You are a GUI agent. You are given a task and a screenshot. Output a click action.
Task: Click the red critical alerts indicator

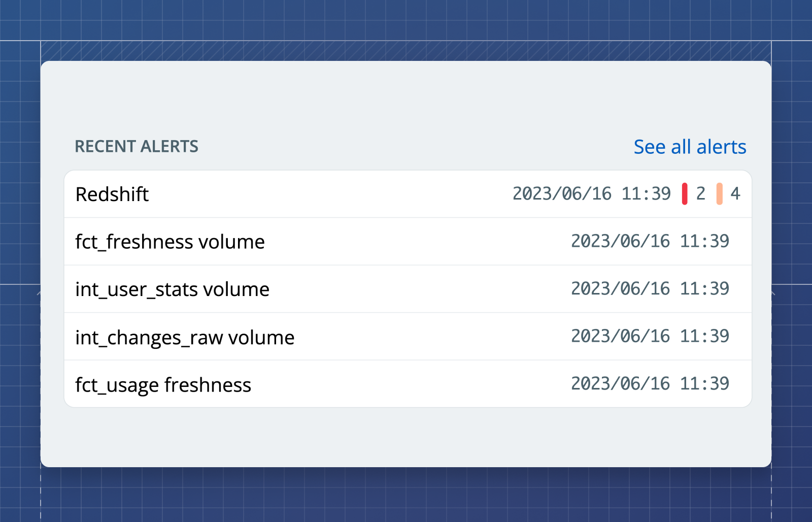(x=684, y=193)
